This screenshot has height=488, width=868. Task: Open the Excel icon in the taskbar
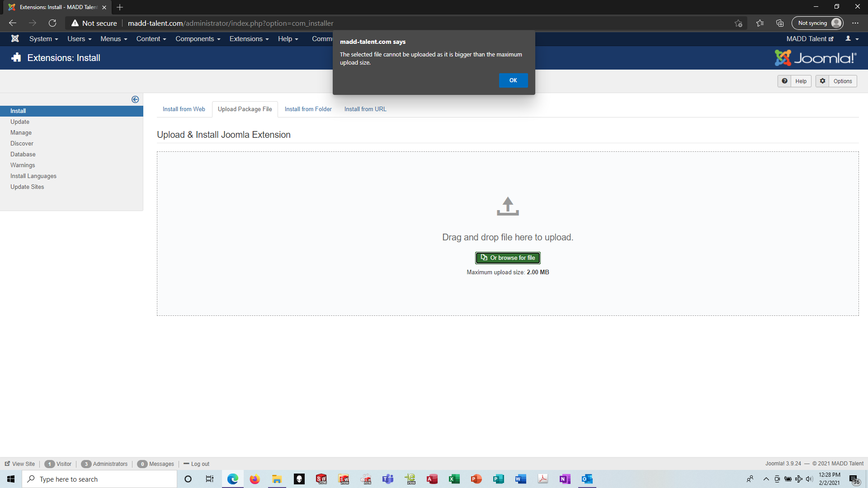pyautogui.click(x=454, y=479)
